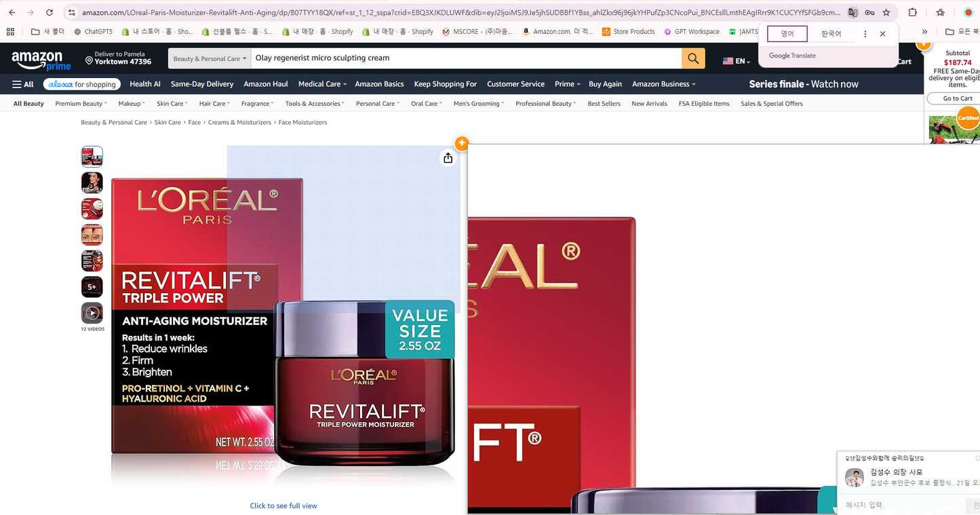Click the Cartifind orange badge
The width and height of the screenshot is (980, 515).
tap(968, 118)
